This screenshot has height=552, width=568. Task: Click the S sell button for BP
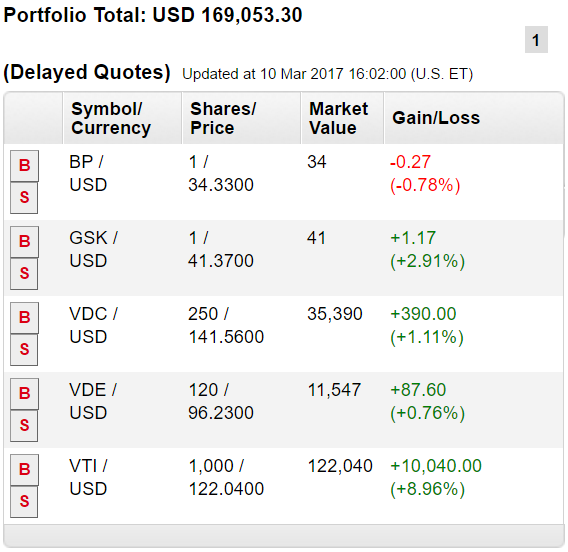pyautogui.click(x=24, y=198)
